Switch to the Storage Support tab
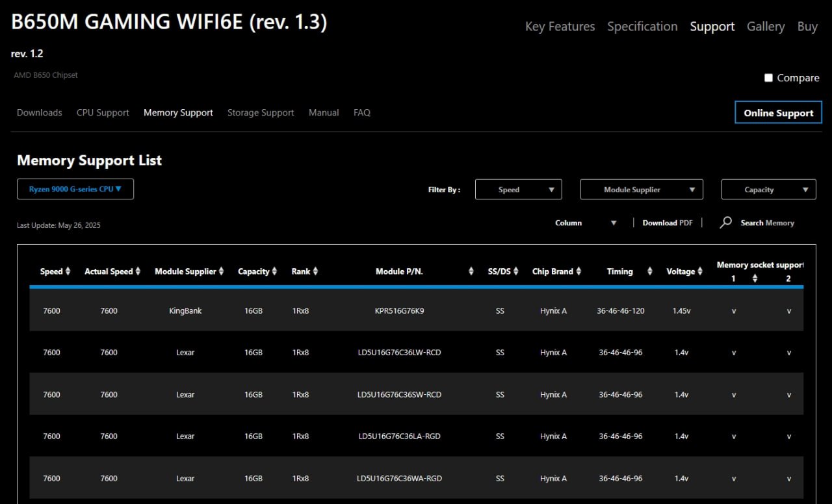832x504 pixels. [261, 112]
